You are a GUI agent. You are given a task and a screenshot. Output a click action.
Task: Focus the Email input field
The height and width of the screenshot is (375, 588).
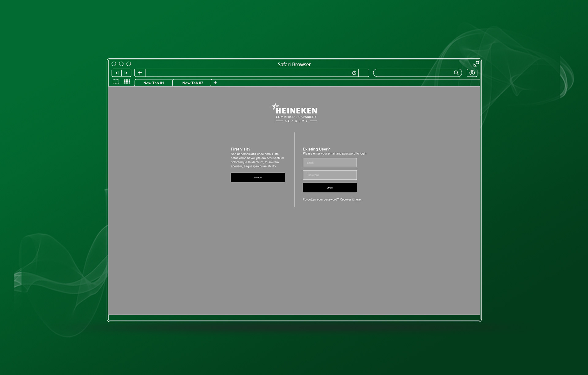point(330,163)
